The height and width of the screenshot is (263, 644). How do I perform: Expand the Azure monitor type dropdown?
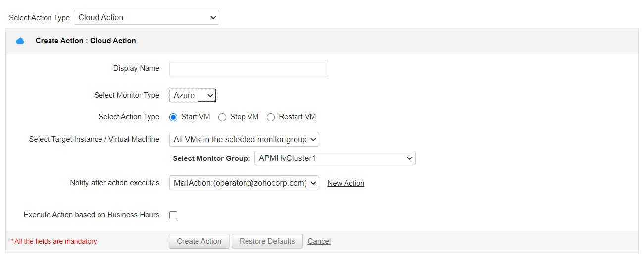click(x=193, y=95)
